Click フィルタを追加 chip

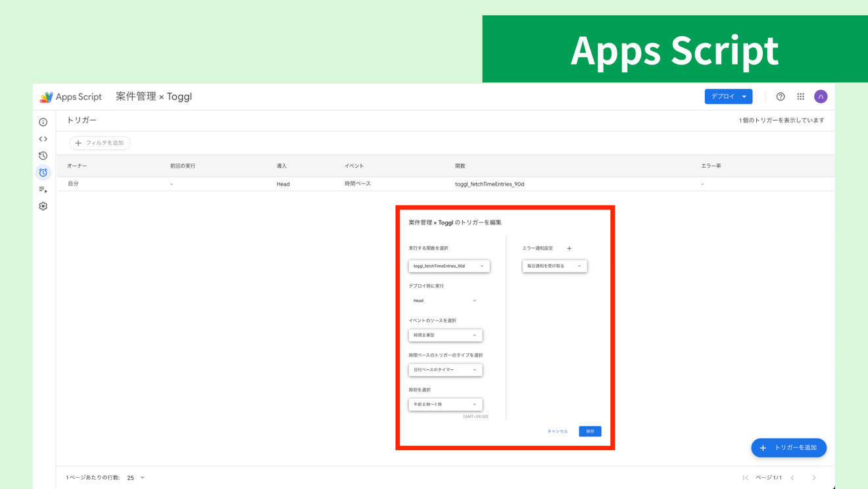pyautogui.click(x=100, y=143)
